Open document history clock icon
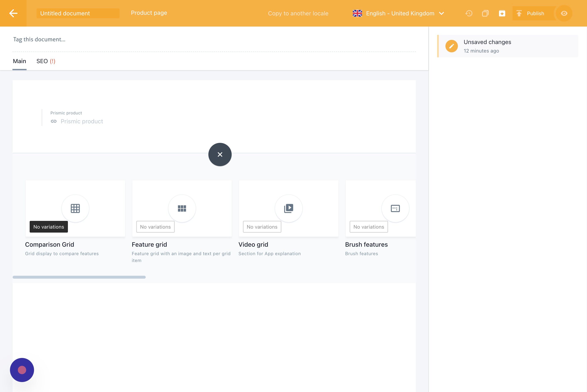This screenshot has height=392, width=587. point(469,13)
